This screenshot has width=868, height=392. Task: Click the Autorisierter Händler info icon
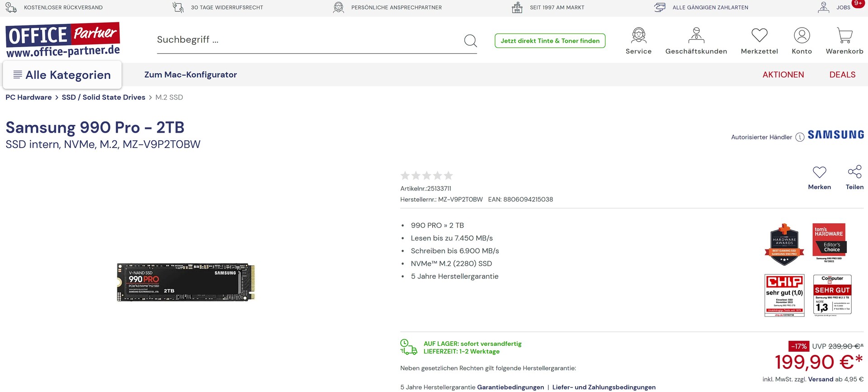(x=800, y=137)
